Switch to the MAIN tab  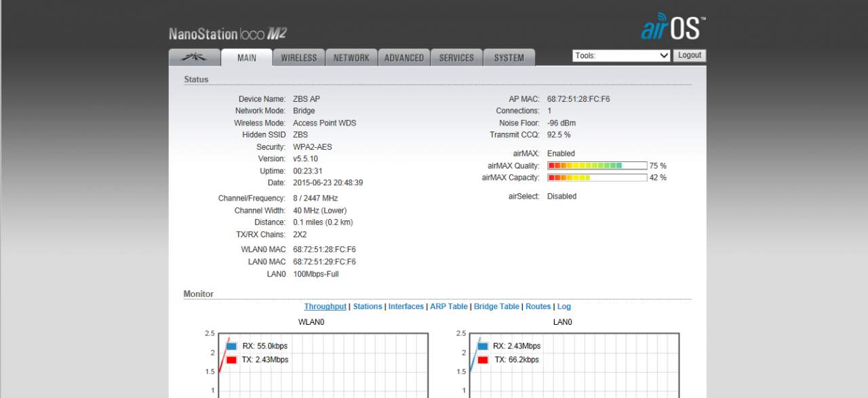(247, 58)
